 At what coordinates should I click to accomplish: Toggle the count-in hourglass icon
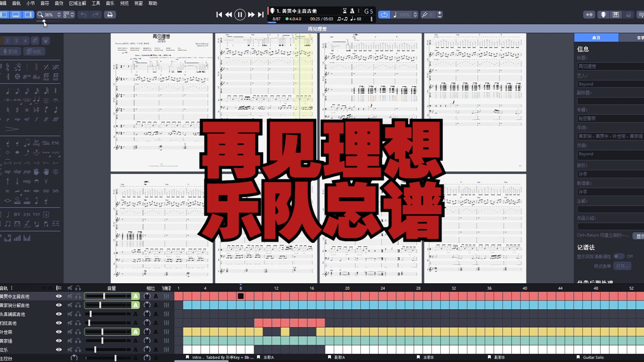345,11
